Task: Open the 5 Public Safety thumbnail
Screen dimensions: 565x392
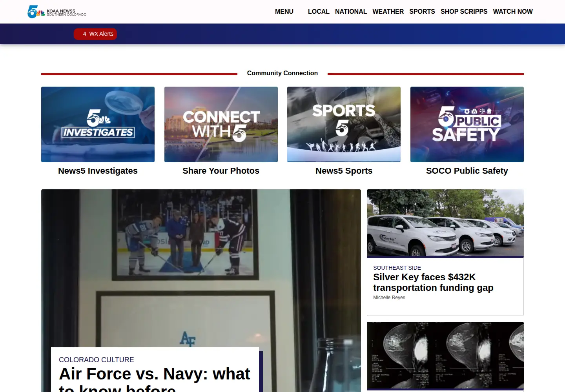Action: pos(467,124)
